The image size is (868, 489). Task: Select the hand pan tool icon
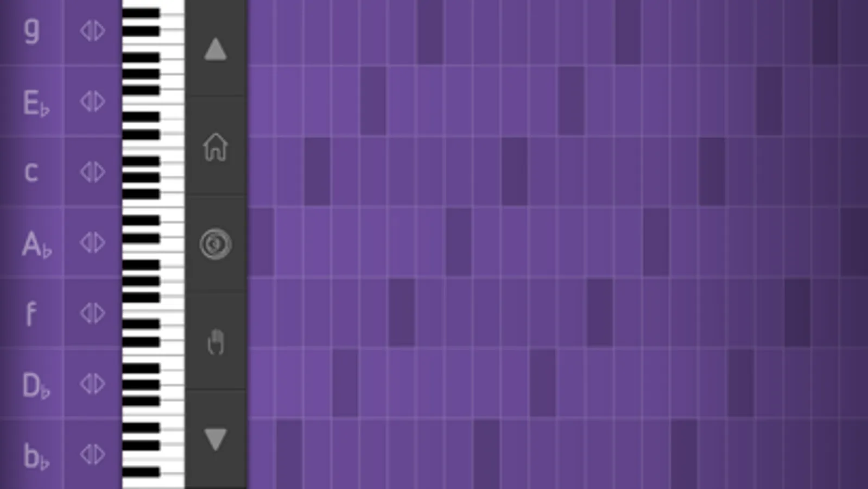[216, 342]
